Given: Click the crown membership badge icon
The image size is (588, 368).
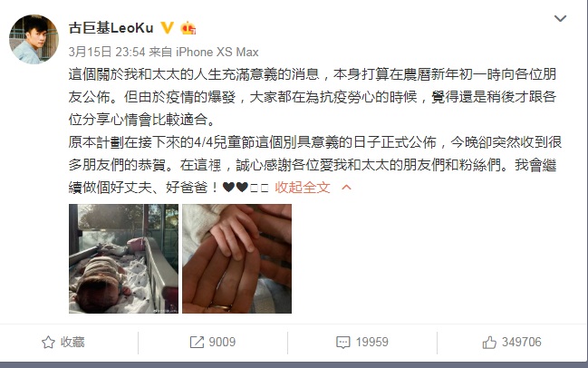Looking at the screenshot, I should click(x=188, y=28).
